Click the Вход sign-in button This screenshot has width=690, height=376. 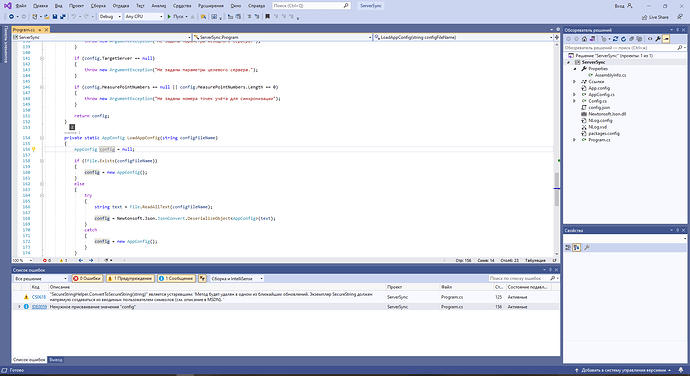point(625,6)
